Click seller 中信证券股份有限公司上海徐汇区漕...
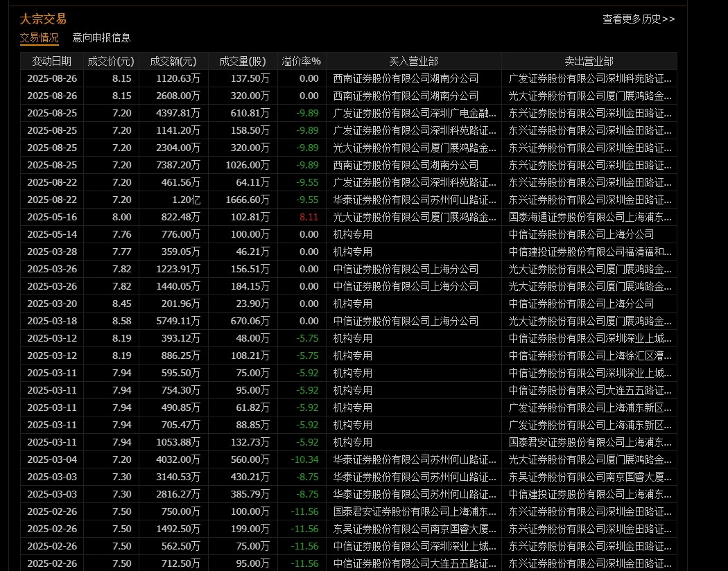The image size is (728, 571). pyautogui.click(x=590, y=355)
